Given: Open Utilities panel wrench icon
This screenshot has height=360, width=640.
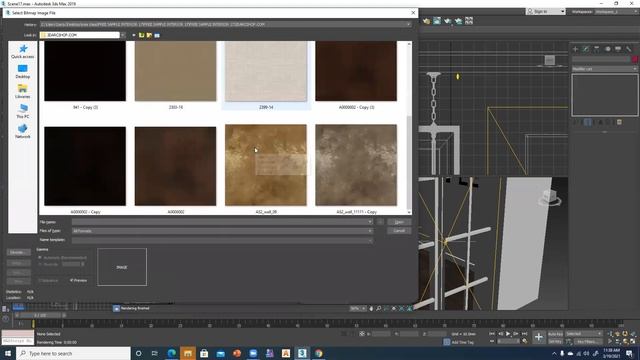Looking at the screenshot, I should tap(629, 49).
